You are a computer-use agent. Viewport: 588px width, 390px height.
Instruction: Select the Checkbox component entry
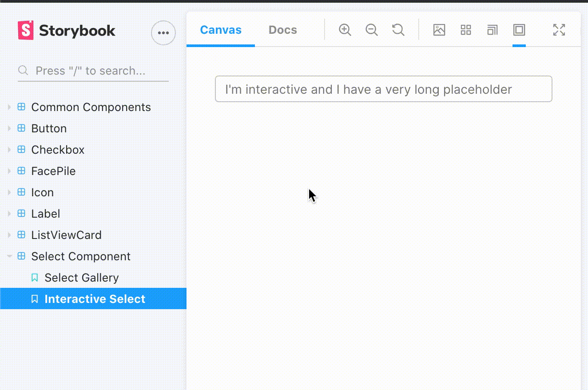tap(58, 150)
